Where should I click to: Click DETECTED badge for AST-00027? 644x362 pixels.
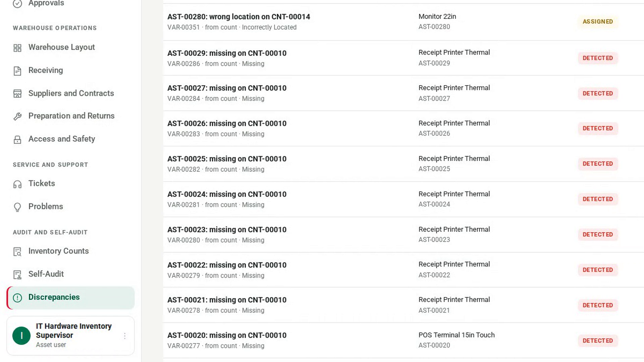point(598,94)
